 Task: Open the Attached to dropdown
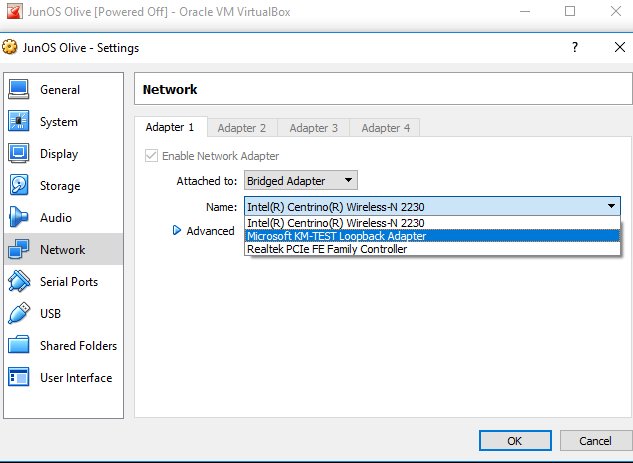click(301, 180)
